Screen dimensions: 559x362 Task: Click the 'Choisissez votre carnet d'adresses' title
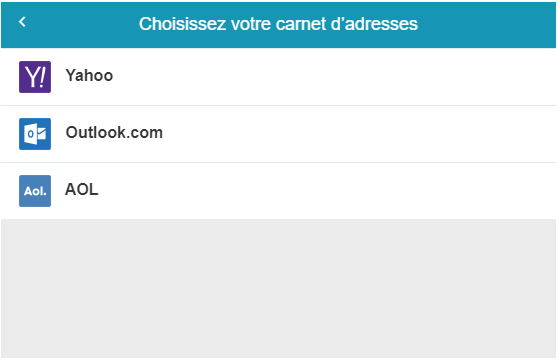click(278, 24)
